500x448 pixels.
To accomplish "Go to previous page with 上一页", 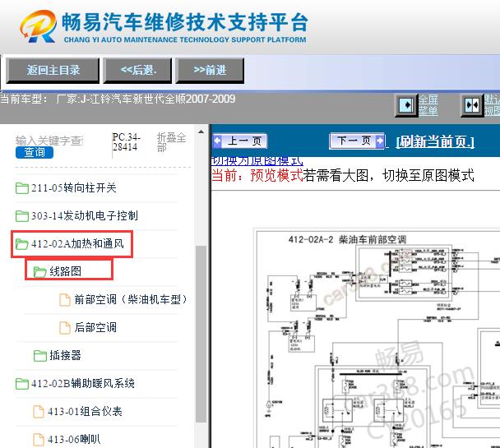I will click(240, 141).
